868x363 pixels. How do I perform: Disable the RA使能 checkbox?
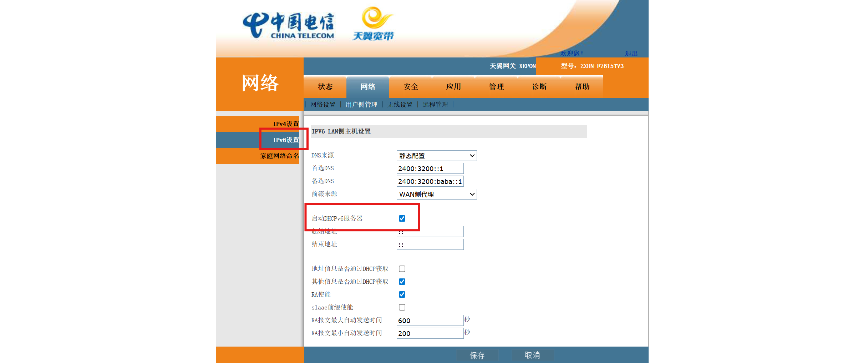tap(402, 294)
